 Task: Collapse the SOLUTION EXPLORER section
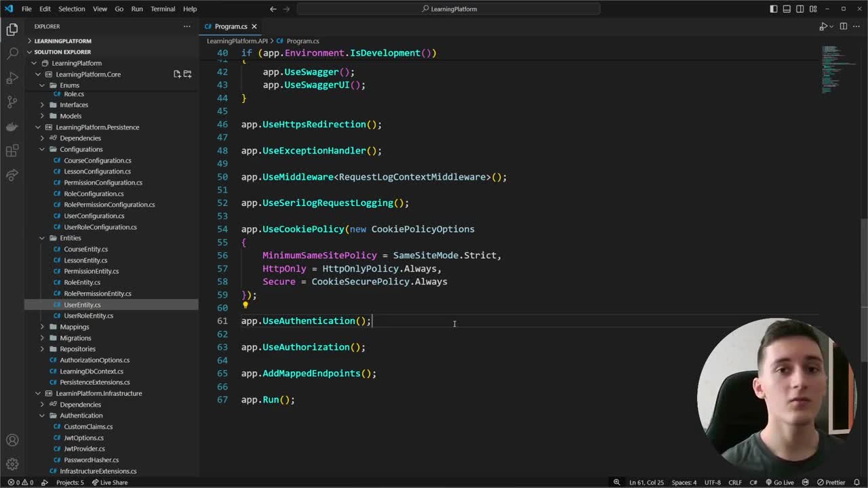(112, 52)
